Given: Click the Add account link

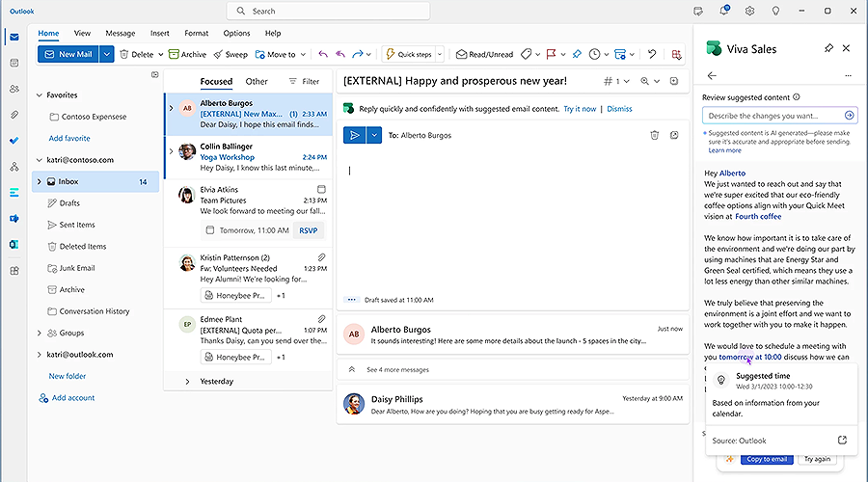Looking at the screenshot, I should (x=67, y=398).
